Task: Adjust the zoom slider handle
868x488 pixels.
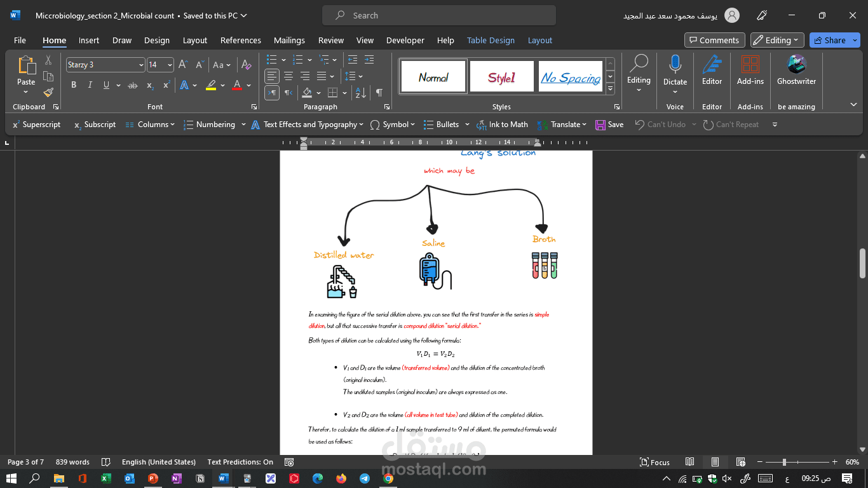Action: pos(784,462)
